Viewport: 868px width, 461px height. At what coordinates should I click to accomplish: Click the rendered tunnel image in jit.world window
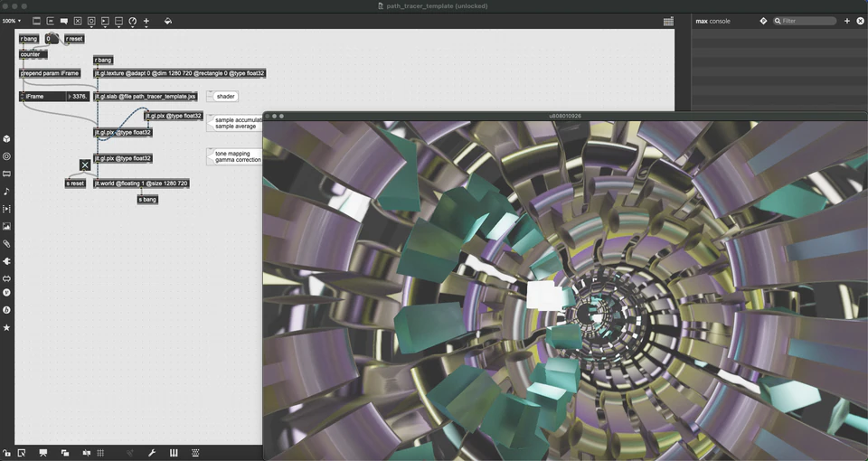pos(565,290)
